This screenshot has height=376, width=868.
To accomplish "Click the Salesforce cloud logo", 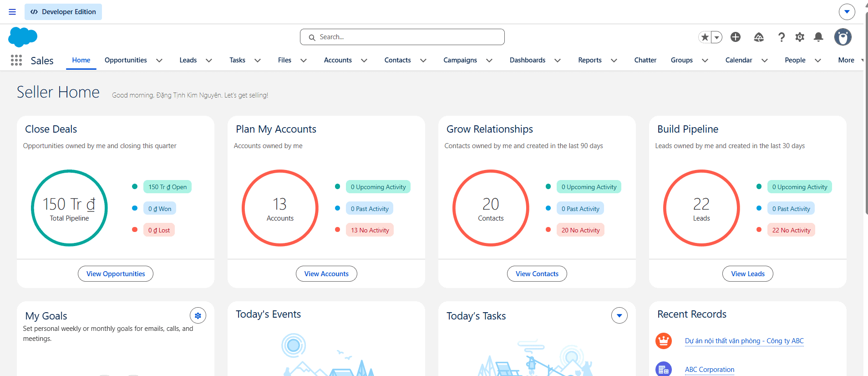I will pyautogui.click(x=23, y=37).
